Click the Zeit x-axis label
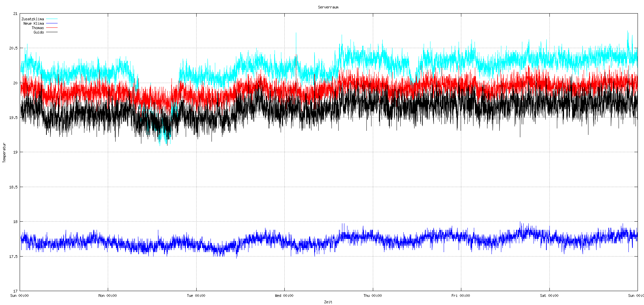 pos(328,302)
